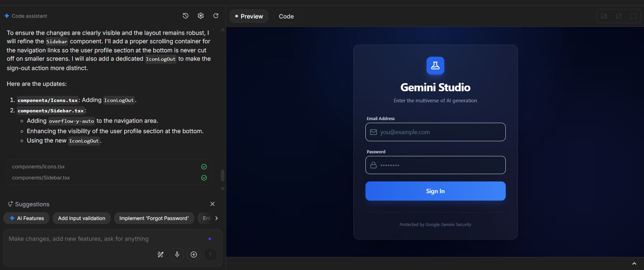The width and height of the screenshot is (644, 270).
Task: Click 'Enter the multiverse of AI generation' text
Action: (x=435, y=101)
